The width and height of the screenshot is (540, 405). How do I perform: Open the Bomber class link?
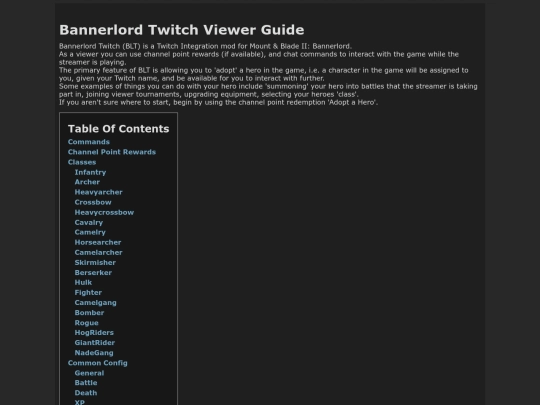point(89,313)
